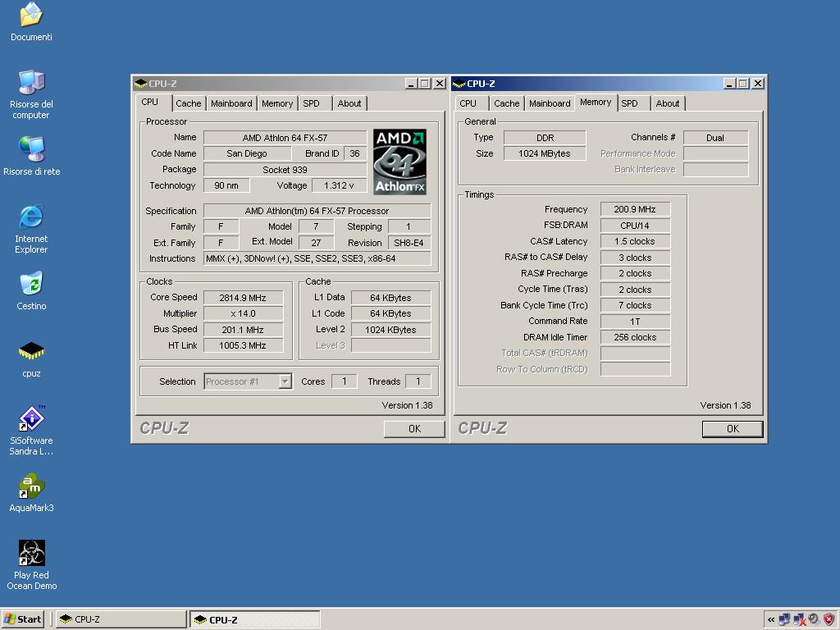Launch the cpuz desktop shortcut
This screenshot has width=840, height=630.
[31, 352]
